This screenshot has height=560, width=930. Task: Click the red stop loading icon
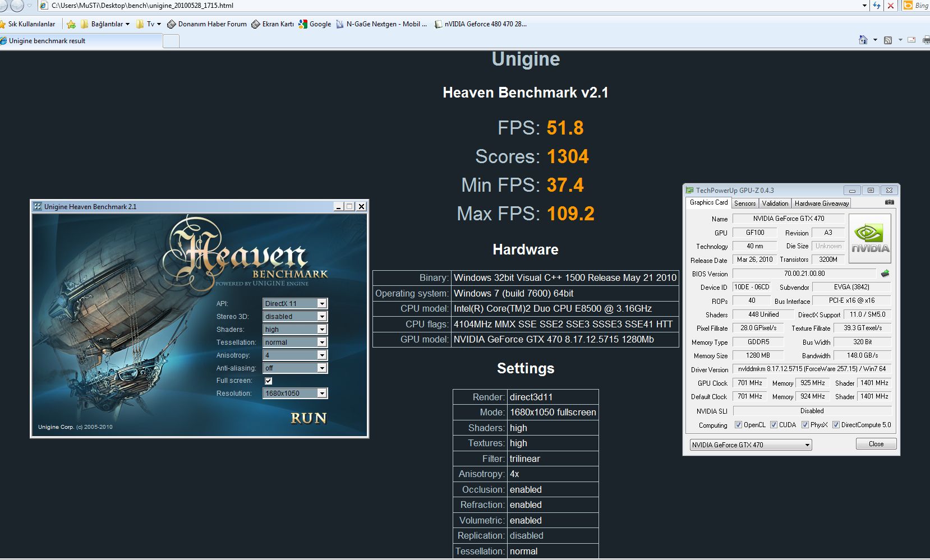pos(891,6)
